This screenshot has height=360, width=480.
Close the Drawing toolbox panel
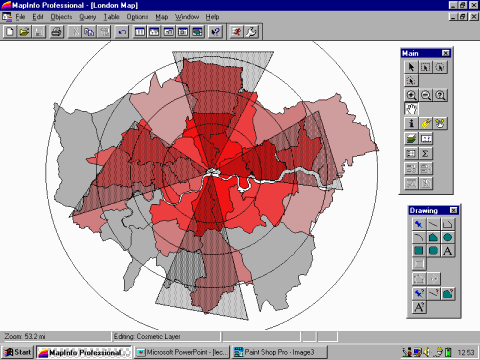[453, 210]
